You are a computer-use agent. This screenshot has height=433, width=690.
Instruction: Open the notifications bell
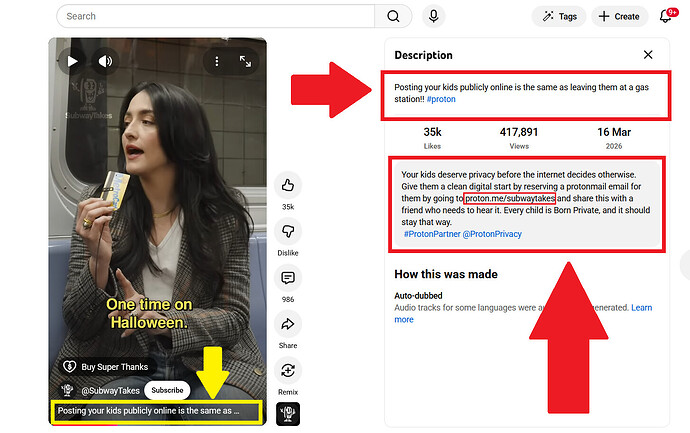coord(666,16)
